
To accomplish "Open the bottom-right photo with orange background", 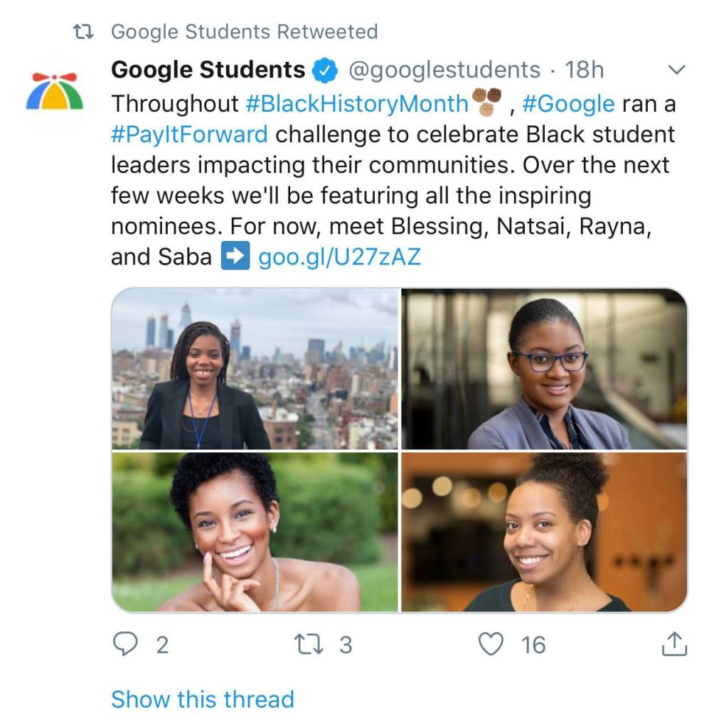I will tap(545, 532).
